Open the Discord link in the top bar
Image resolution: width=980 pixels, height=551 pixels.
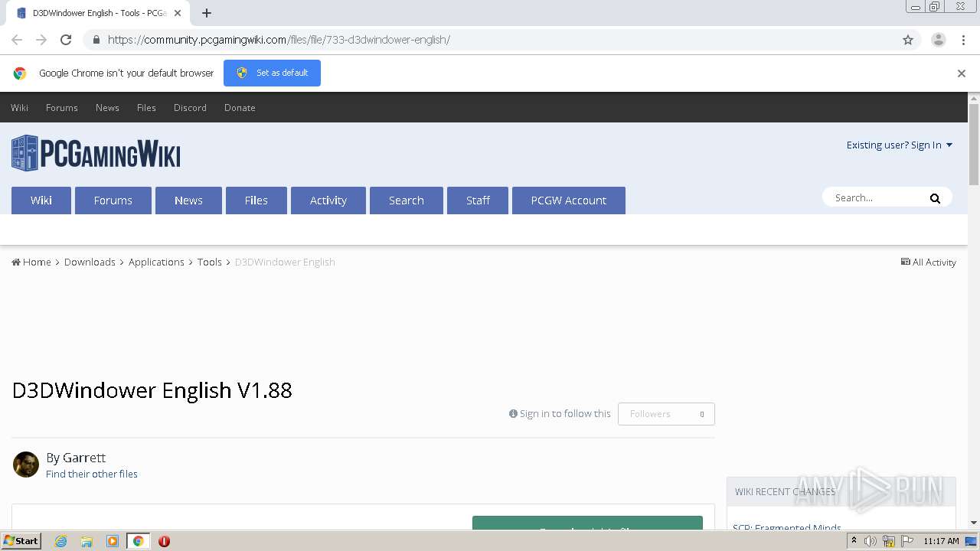tap(190, 108)
